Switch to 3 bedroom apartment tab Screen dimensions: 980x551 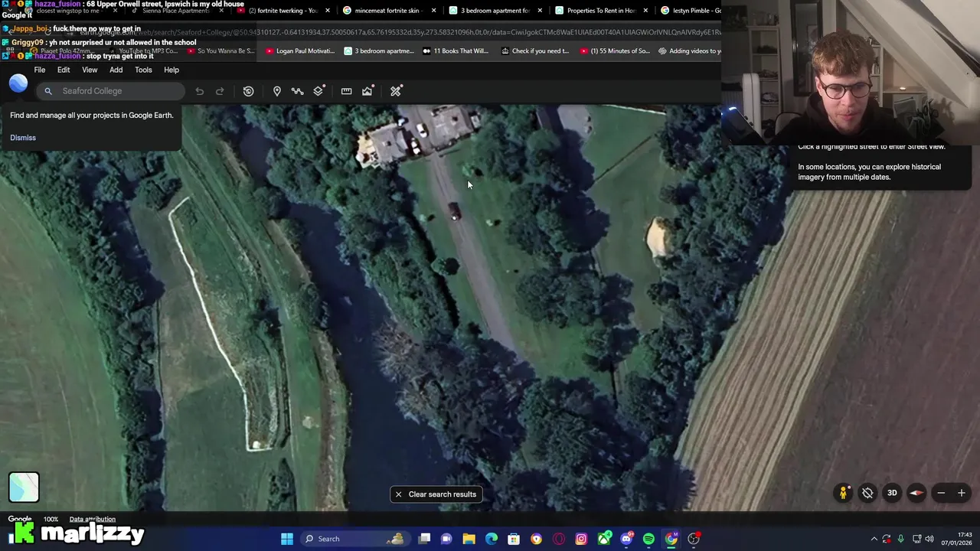tap(495, 11)
